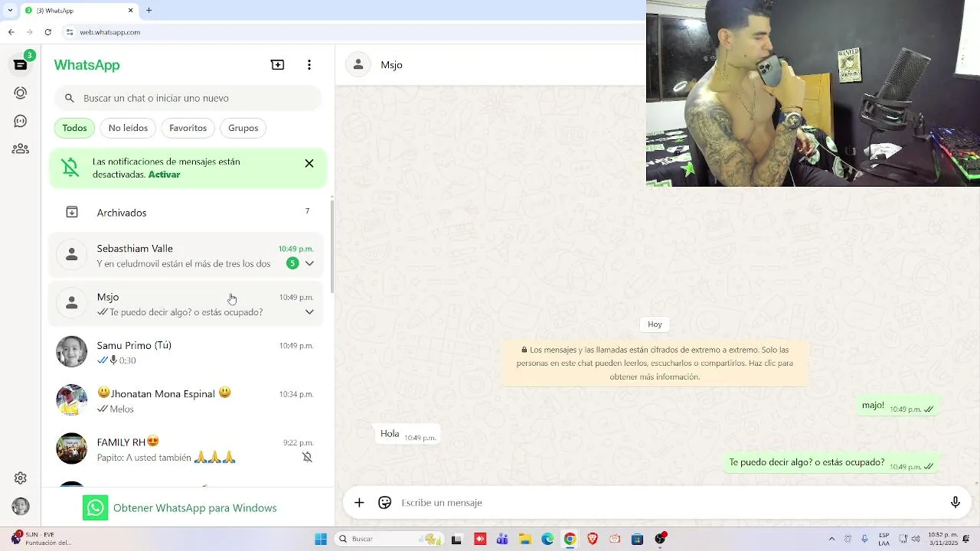Click the received Hola message
This screenshot has width=980, height=551.
coord(407,434)
